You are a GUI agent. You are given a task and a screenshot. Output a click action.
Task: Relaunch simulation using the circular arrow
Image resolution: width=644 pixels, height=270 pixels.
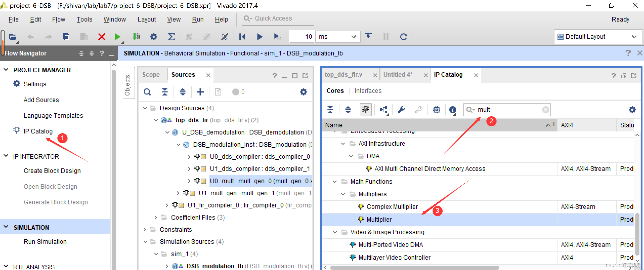[x=403, y=37]
